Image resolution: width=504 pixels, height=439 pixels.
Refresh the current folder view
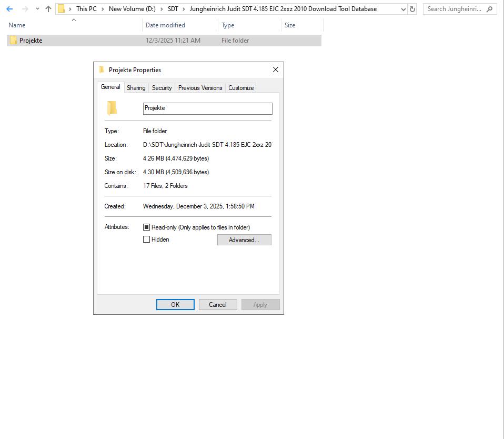pyautogui.click(x=412, y=9)
